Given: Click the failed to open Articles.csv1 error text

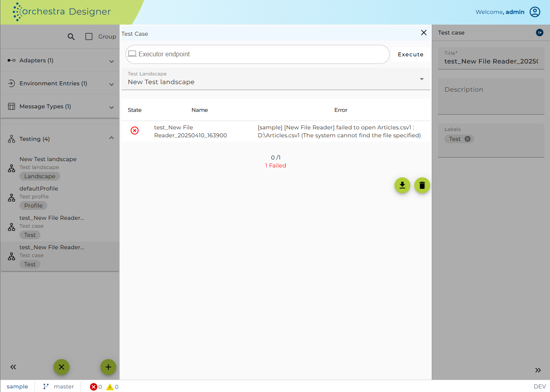Looking at the screenshot, I should 339,131.
